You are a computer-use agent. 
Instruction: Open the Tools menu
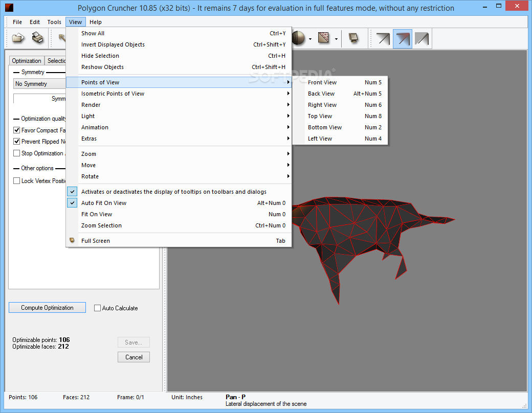point(54,22)
